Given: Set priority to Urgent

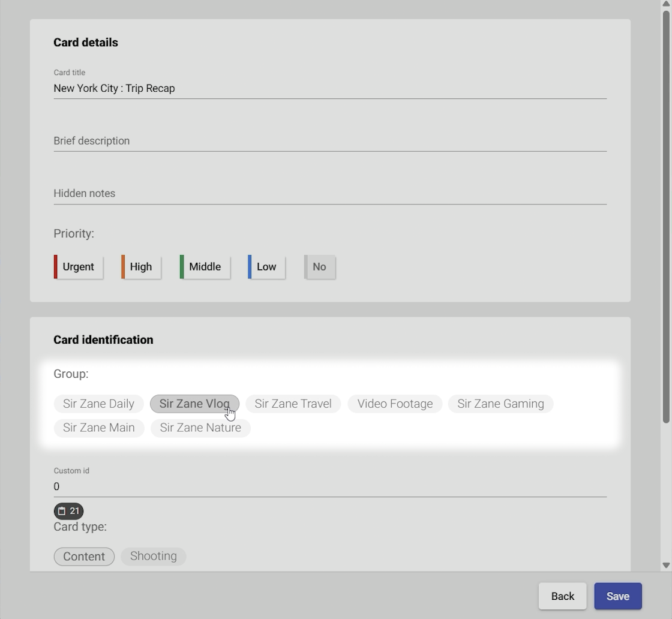Looking at the screenshot, I should click(x=79, y=267).
